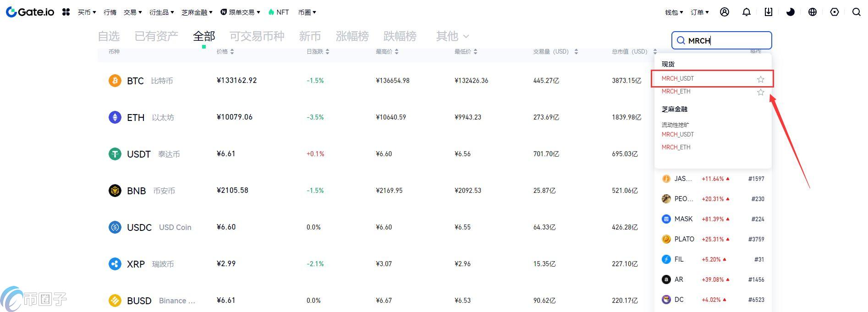The image size is (868, 312).
Task: Click the USDC coin icon
Action: coord(115,227)
